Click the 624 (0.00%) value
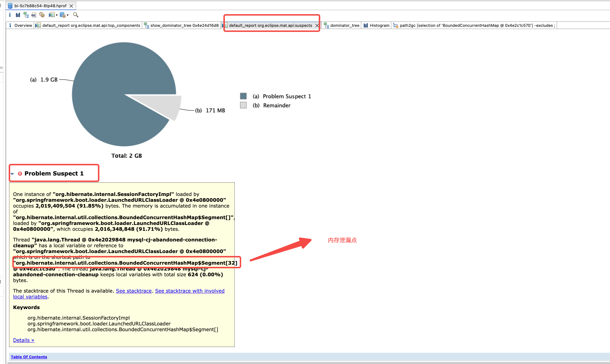610x364 pixels. pyautogui.click(x=205, y=274)
